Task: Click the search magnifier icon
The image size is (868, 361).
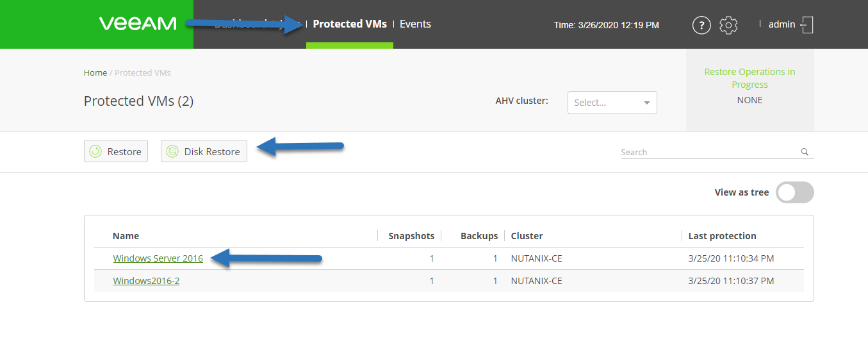Action: click(805, 152)
